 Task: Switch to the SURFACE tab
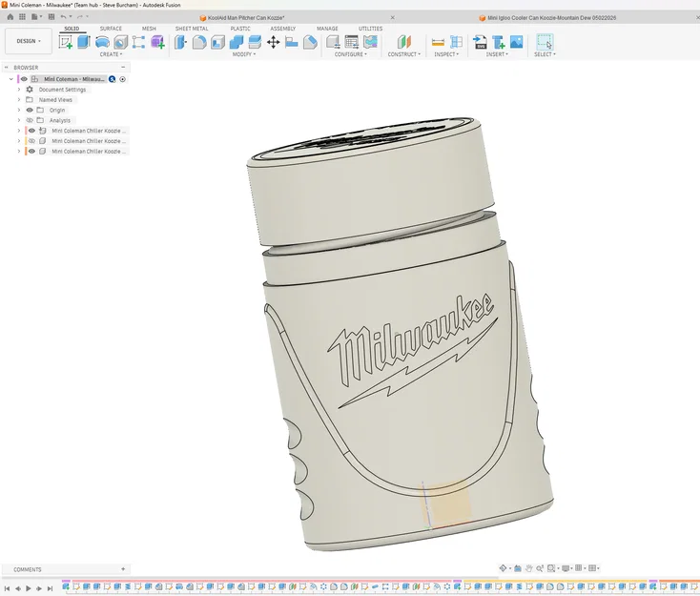coord(111,29)
